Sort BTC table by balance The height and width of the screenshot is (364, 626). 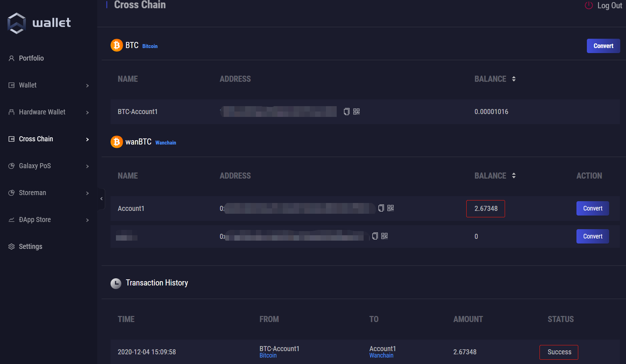[x=514, y=79]
